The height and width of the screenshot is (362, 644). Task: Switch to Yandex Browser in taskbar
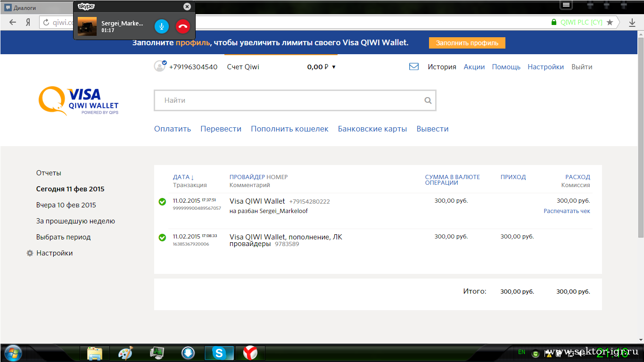(x=250, y=353)
